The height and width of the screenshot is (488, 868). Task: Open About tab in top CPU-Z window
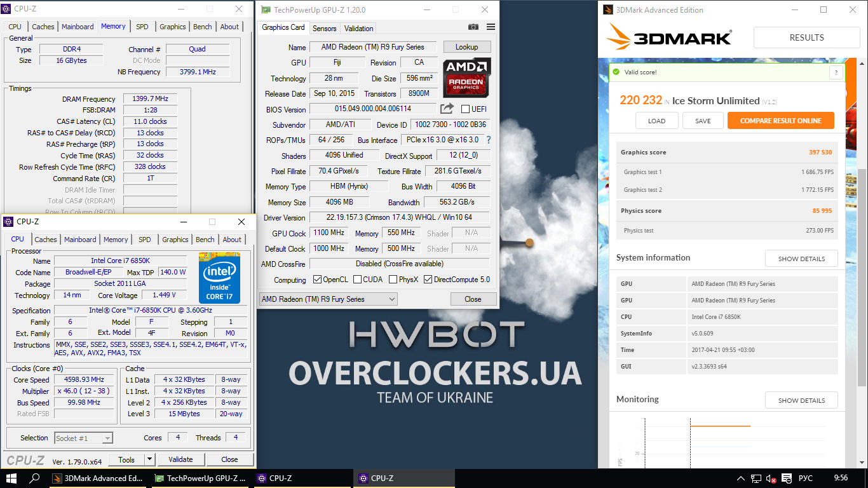click(230, 27)
